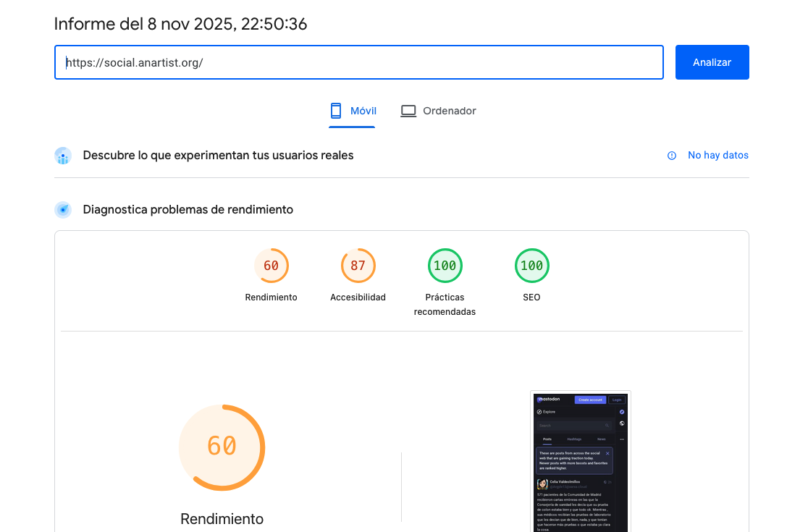Viewport: 808px width, 532px height.
Task: Click the large Rendimiento 60 circular gauge
Action: [222, 447]
